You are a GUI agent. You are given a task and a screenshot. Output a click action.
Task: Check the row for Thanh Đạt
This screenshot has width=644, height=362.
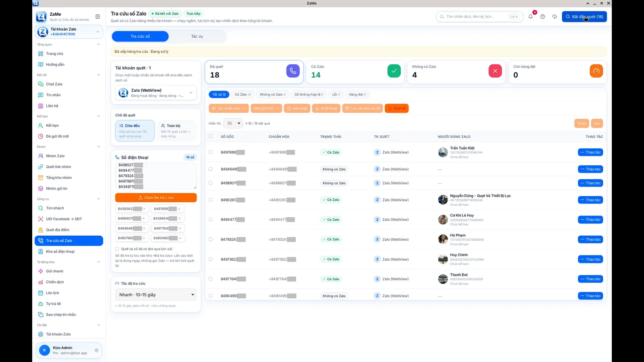[211, 279]
